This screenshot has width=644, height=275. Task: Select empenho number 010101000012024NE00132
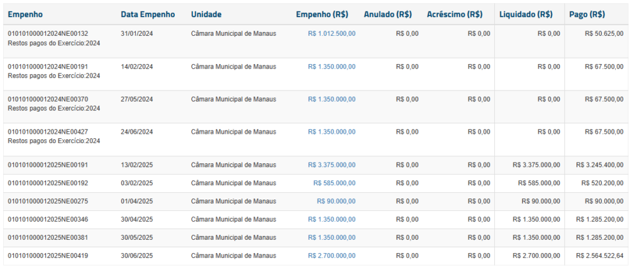click(x=48, y=33)
